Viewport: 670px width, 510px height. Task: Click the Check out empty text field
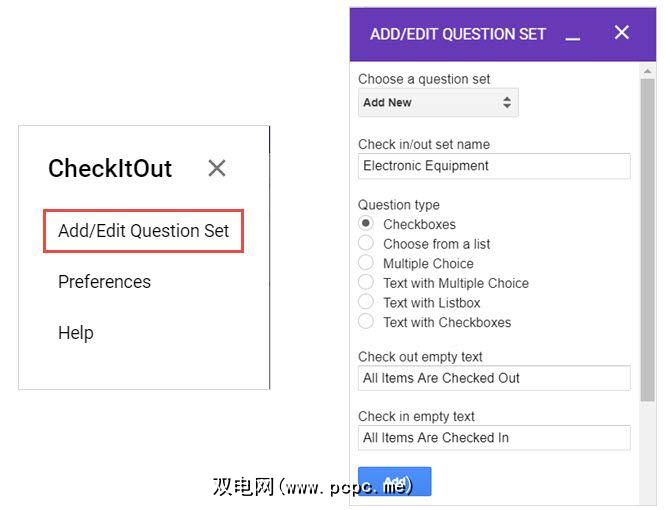tap(494, 378)
